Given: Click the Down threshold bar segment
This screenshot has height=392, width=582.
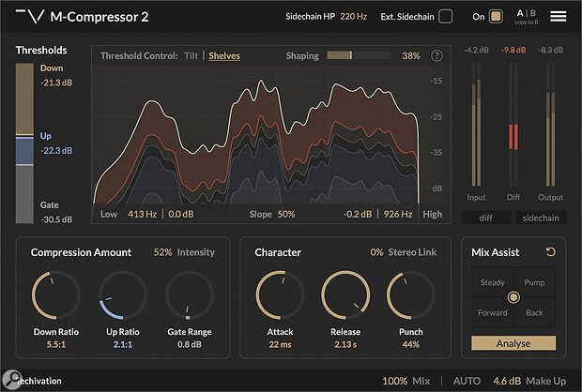Looking at the screenshot, I should point(24,98).
